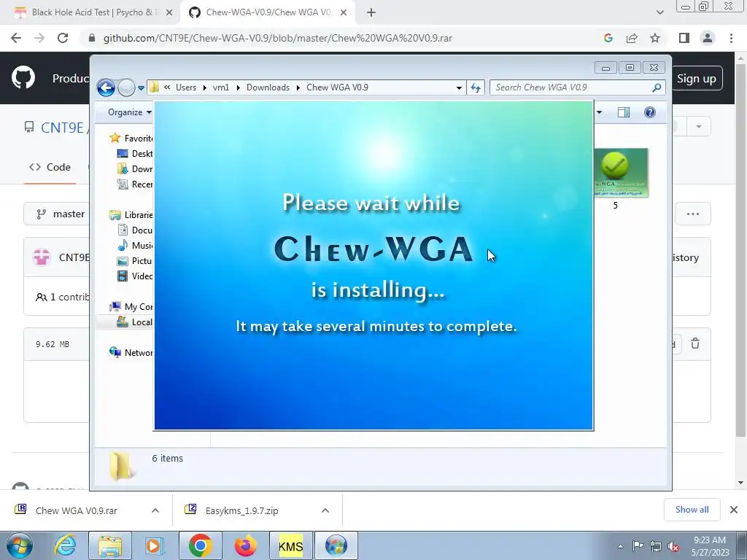
Task: Toggle Chrome's side panel icon
Action: [x=684, y=38]
